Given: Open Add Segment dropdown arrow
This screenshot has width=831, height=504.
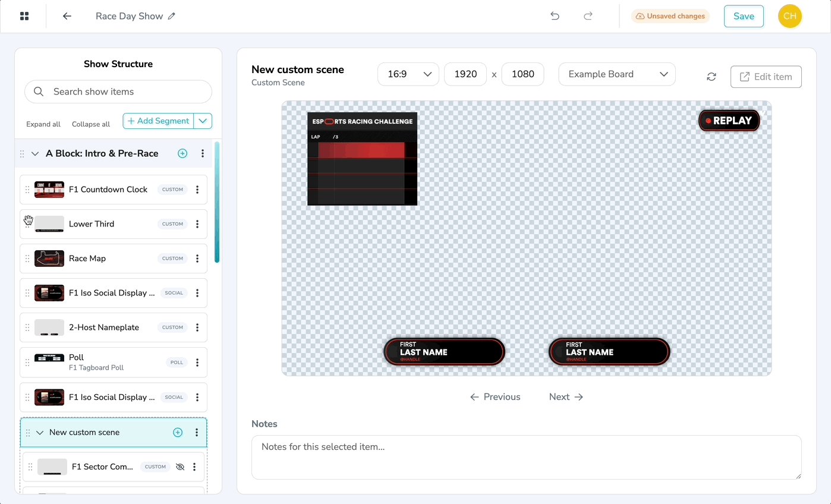Looking at the screenshot, I should click(x=203, y=121).
